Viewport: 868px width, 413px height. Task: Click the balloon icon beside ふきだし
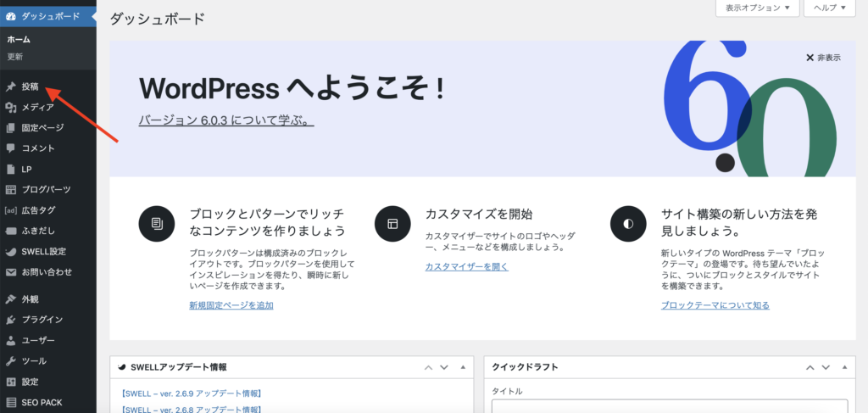[x=10, y=231]
